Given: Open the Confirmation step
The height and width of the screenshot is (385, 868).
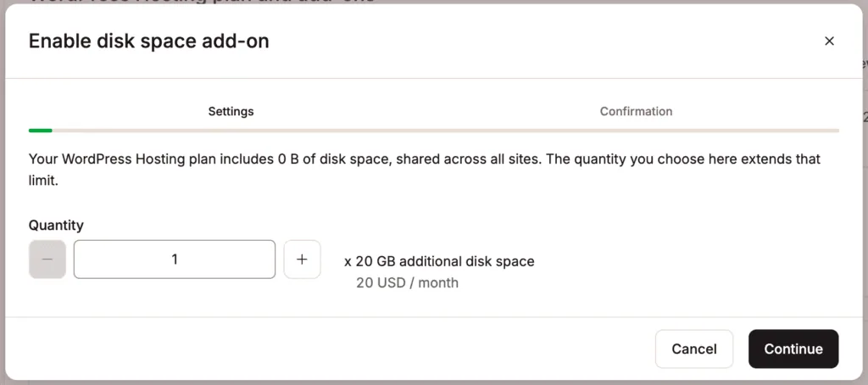Looking at the screenshot, I should tap(636, 111).
